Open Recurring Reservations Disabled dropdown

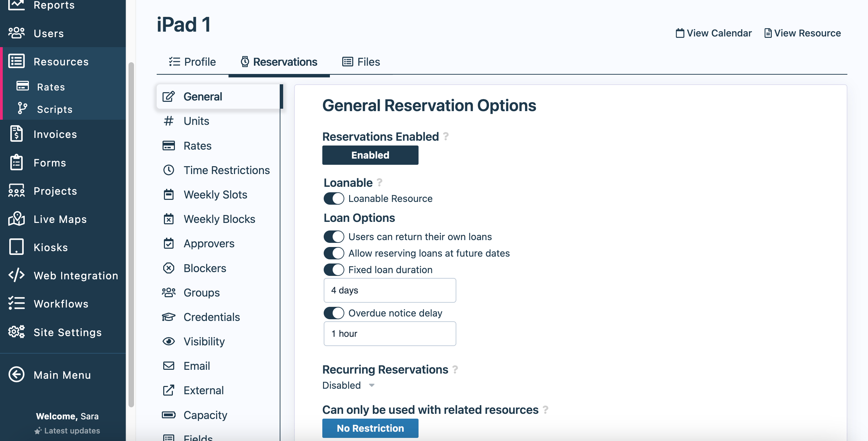point(348,385)
